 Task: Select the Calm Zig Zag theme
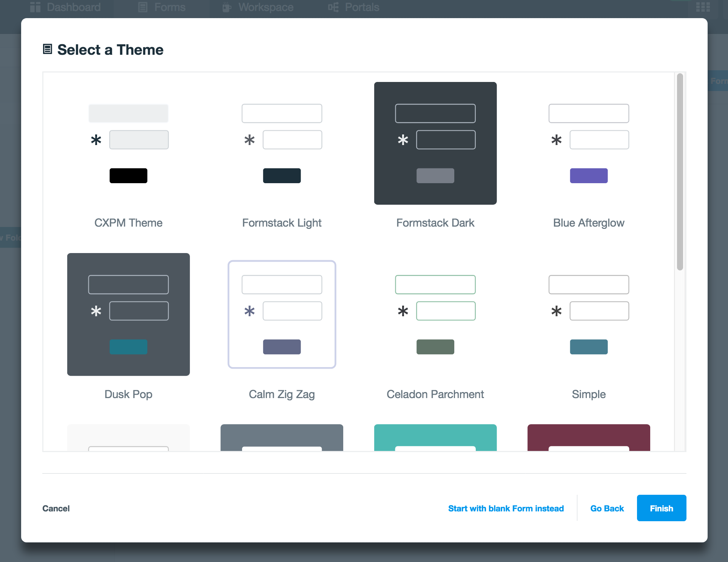[282, 314]
